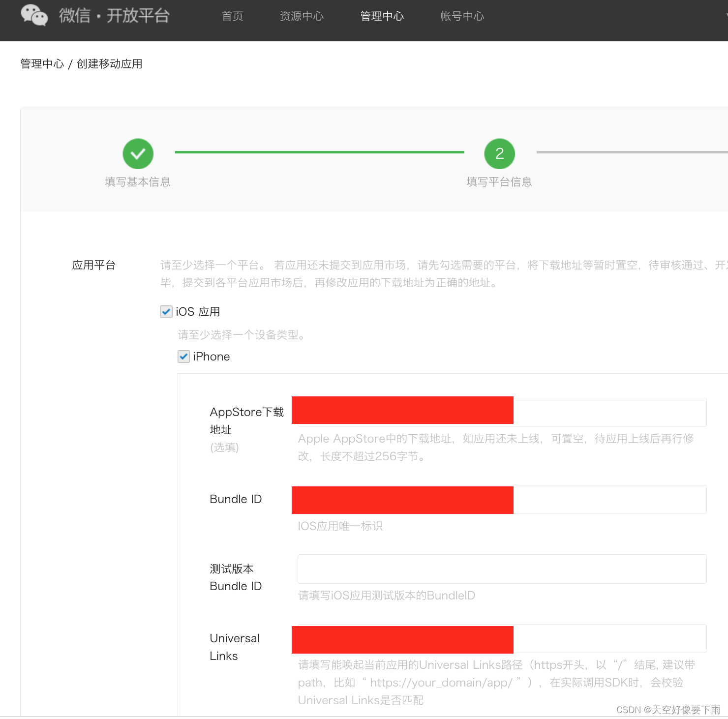Click the completed step checkmark icon
The image size is (728, 719).
pyautogui.click(x=138, y=153)
